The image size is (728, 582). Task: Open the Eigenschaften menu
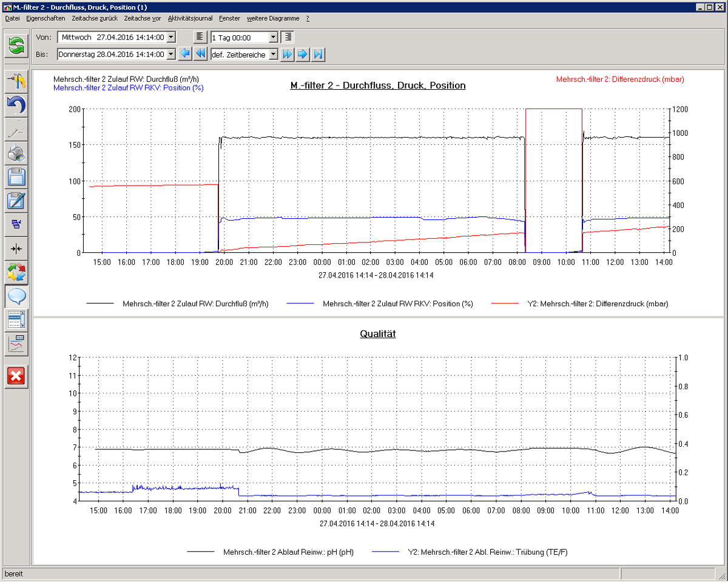(45, 19)
